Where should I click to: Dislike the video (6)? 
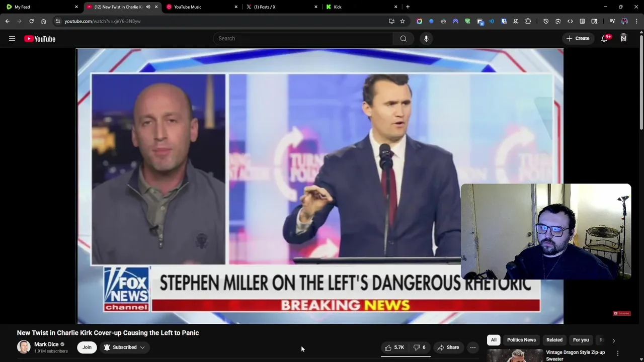[420, 347]
